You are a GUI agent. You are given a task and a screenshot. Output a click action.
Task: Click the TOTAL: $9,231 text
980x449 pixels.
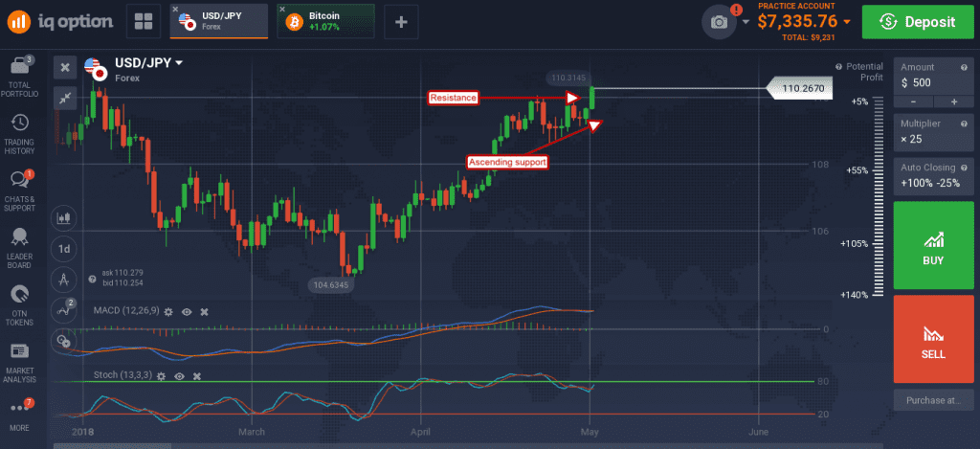coord(806,38)
